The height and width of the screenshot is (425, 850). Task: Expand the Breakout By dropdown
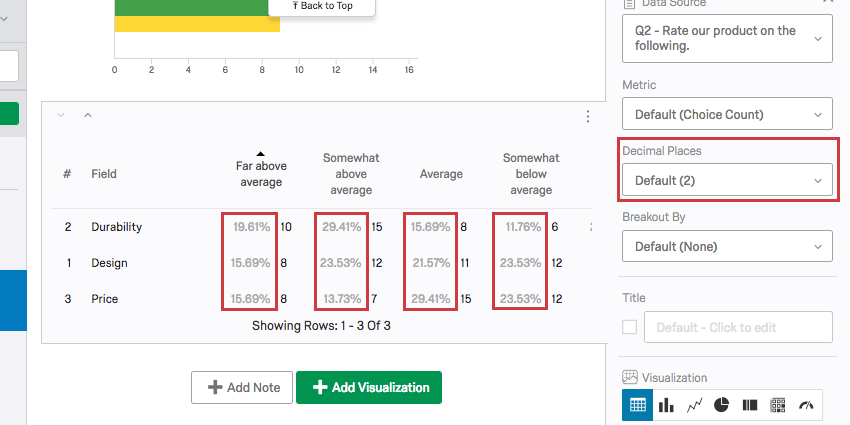click(x=727, y=246)
